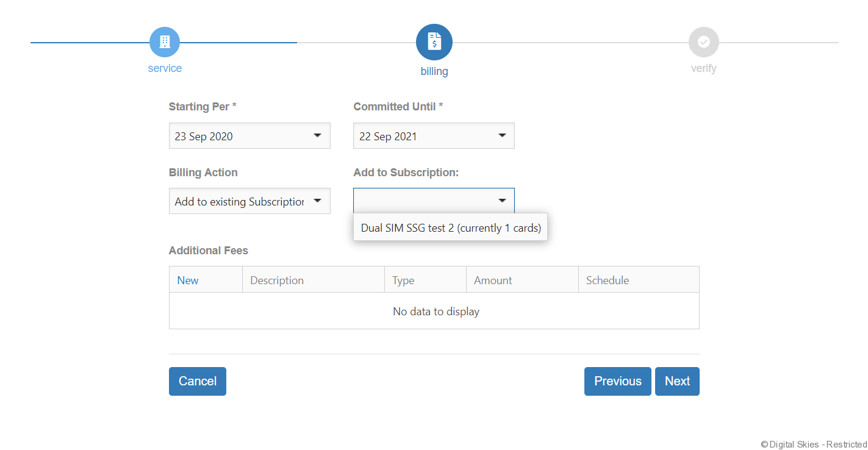868x450 pixels.
Task: Collapse the Add to Subscription dropdown
Action: coord(434,201)
